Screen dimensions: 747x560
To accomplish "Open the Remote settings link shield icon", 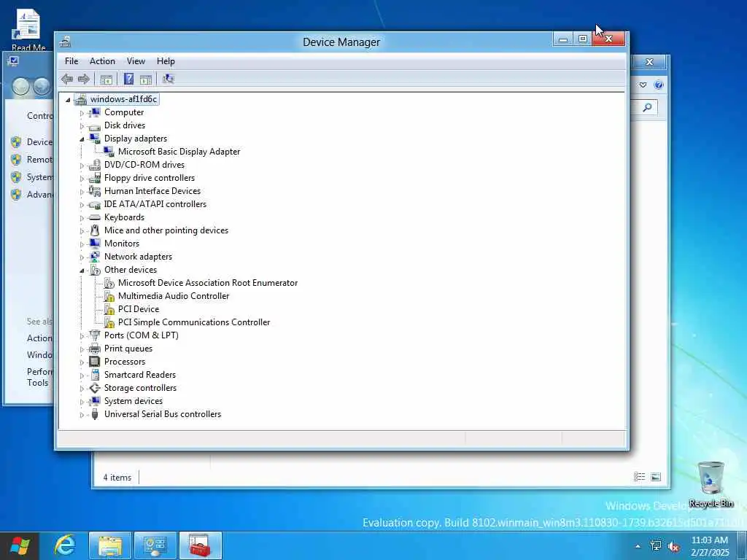I will [16, 160].
